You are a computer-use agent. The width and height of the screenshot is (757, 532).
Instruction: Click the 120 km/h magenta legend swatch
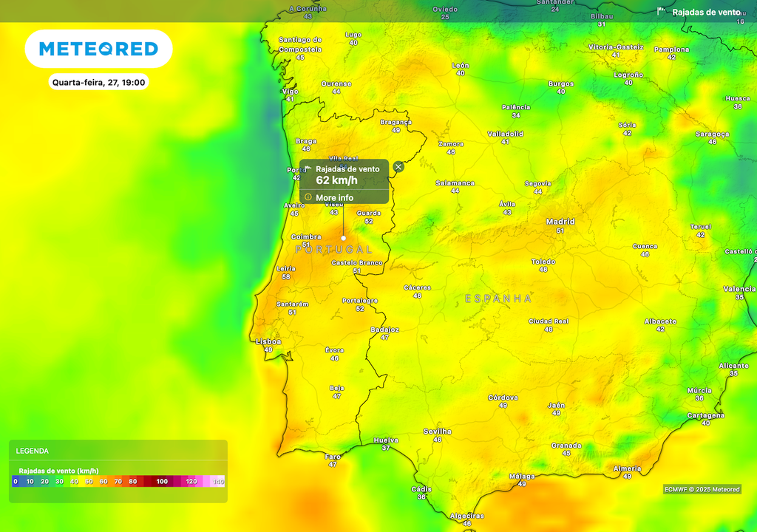click(191, 481)
